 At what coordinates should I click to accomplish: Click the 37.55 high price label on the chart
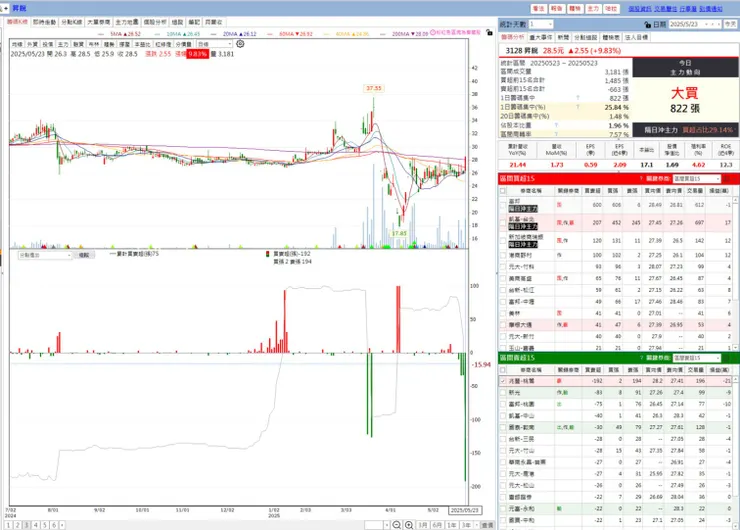(374, 88)
